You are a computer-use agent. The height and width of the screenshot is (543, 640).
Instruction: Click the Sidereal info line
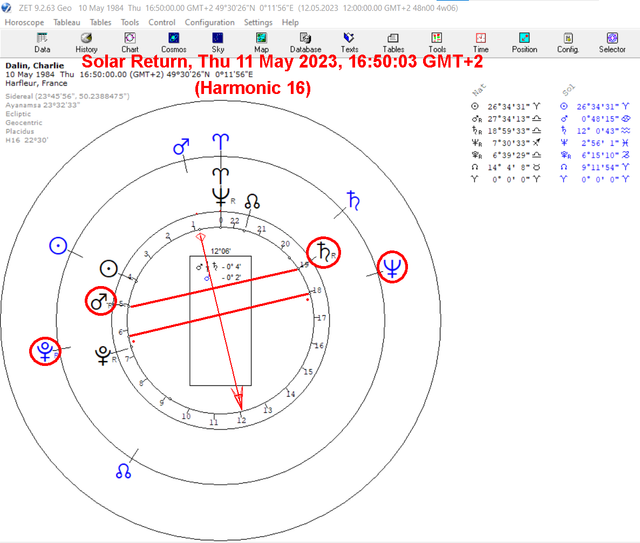point(67,96)
